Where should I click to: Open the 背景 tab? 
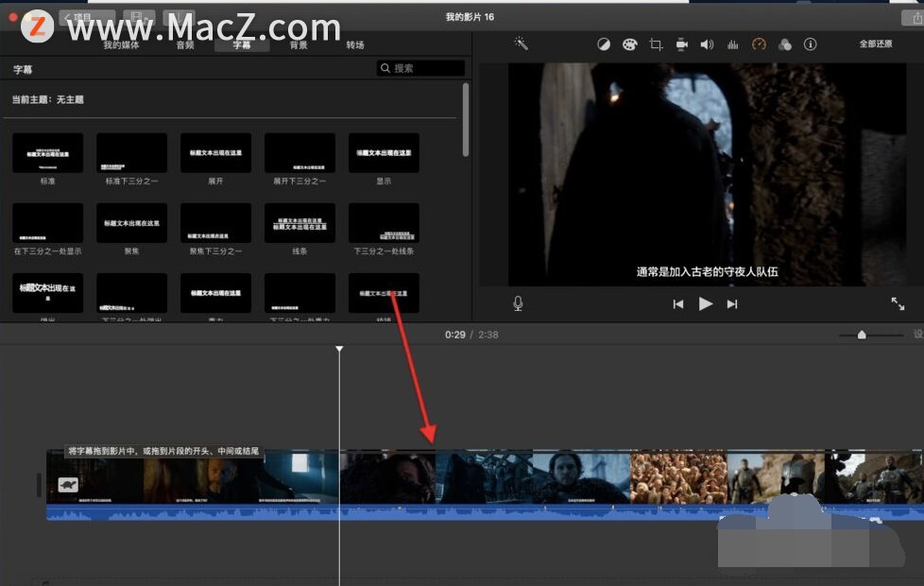[x=299, y=44]
